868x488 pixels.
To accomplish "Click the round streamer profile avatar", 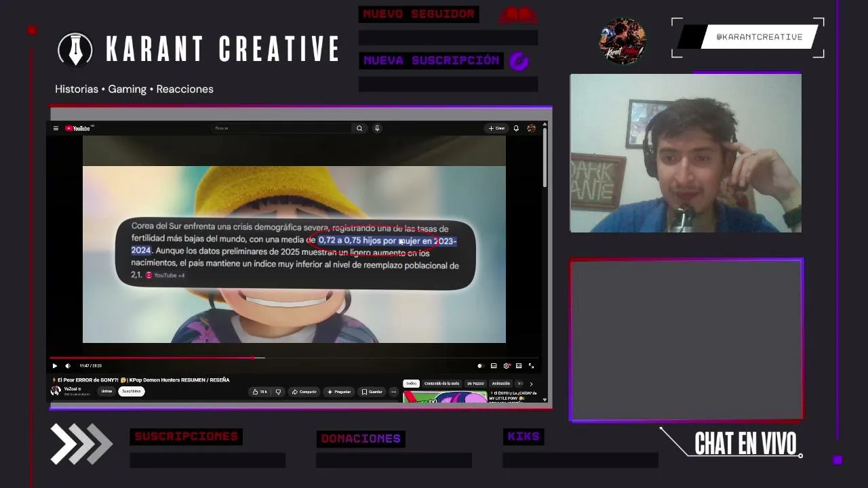I will 623,41.
